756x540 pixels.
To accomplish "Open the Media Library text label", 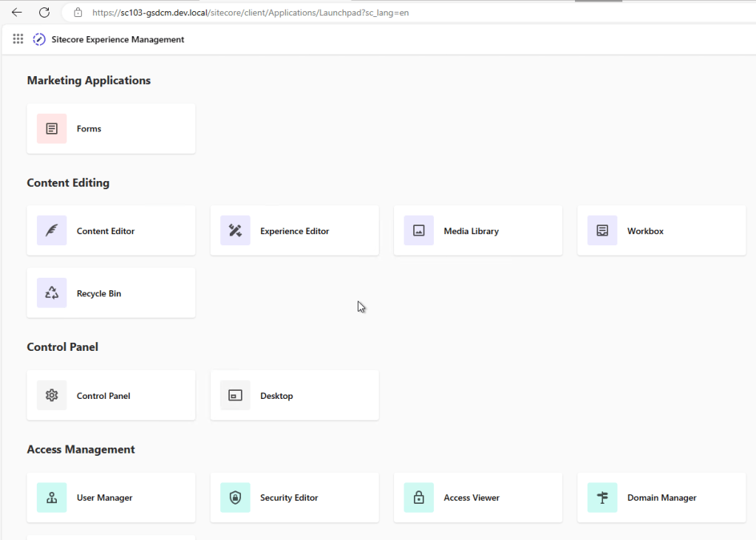I will point(471,231).
